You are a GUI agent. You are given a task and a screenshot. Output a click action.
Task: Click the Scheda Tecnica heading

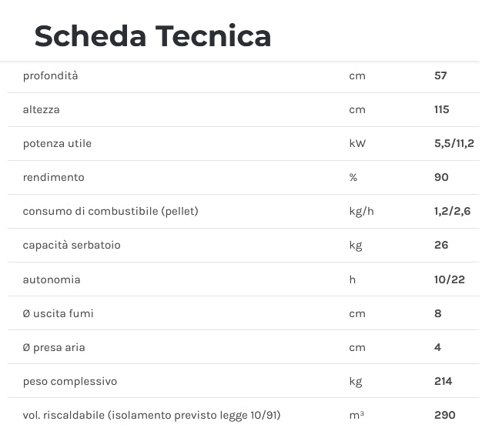point(152,36)
